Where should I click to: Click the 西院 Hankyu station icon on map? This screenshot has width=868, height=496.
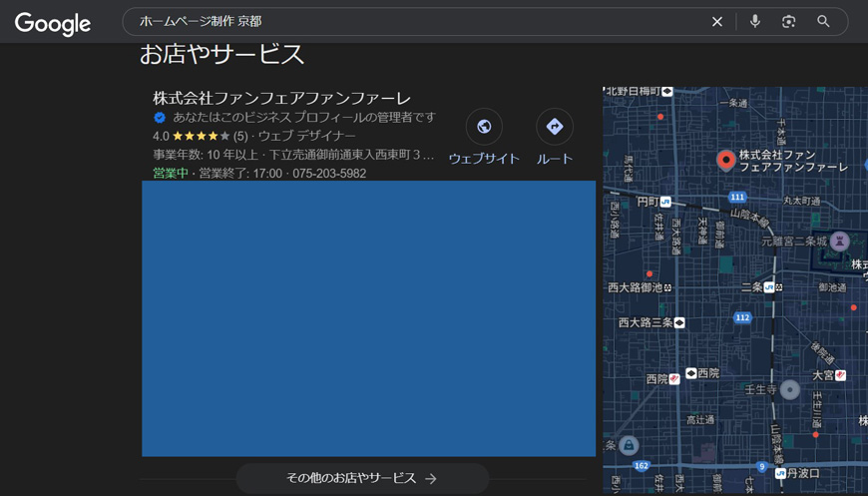(673, 379)
